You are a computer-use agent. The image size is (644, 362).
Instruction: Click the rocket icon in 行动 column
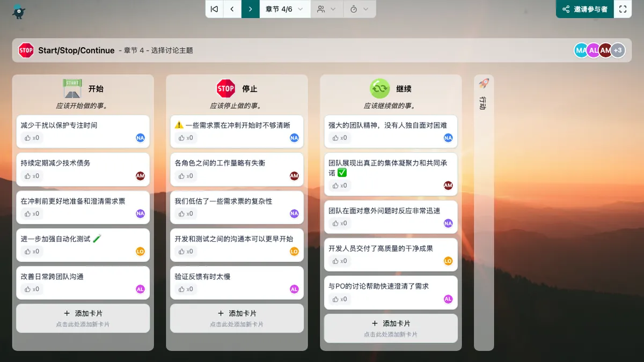click(484, 84)
